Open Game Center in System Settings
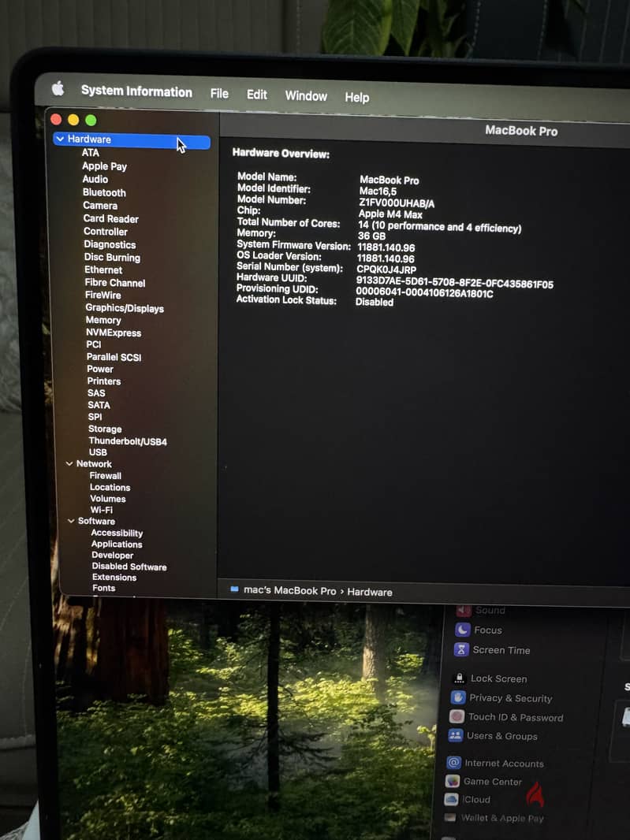Image resolution: width=630 pixels, height=840 pixels. point(483,782)
